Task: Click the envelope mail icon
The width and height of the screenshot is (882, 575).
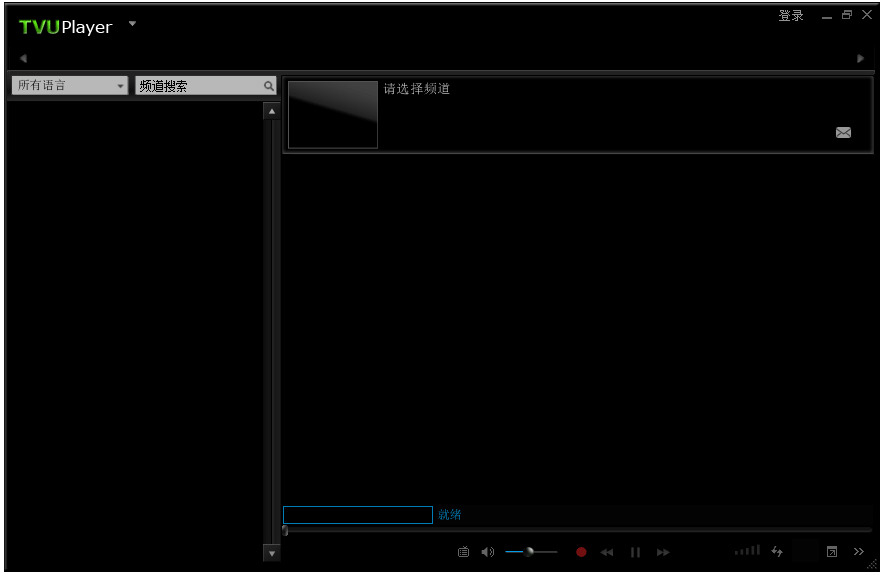Action: 843,133
